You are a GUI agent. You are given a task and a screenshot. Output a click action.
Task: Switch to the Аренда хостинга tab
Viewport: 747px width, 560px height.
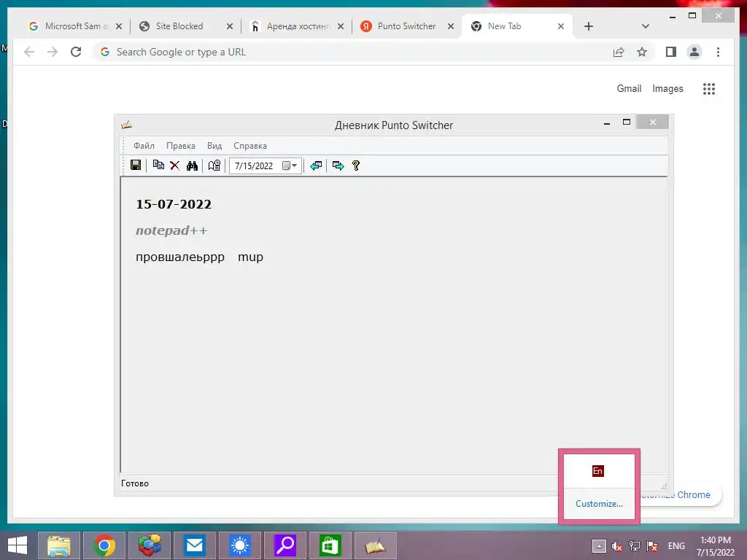[298, 26]
